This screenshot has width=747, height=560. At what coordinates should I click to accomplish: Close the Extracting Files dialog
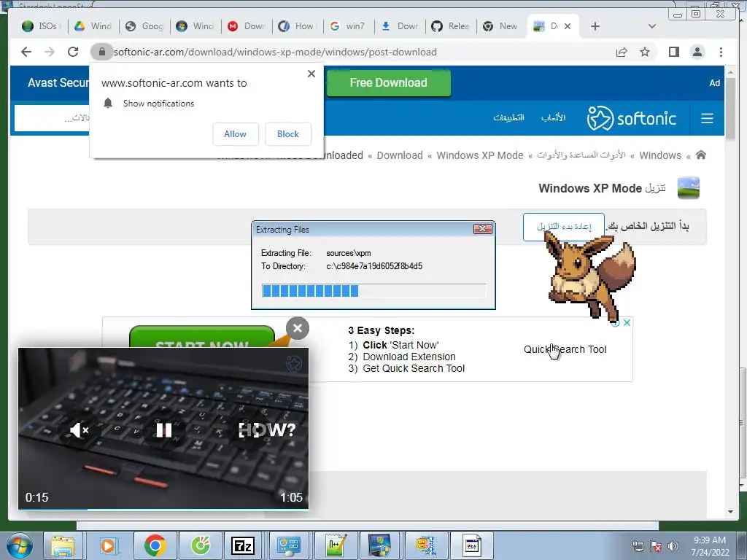tap(483, 229)
